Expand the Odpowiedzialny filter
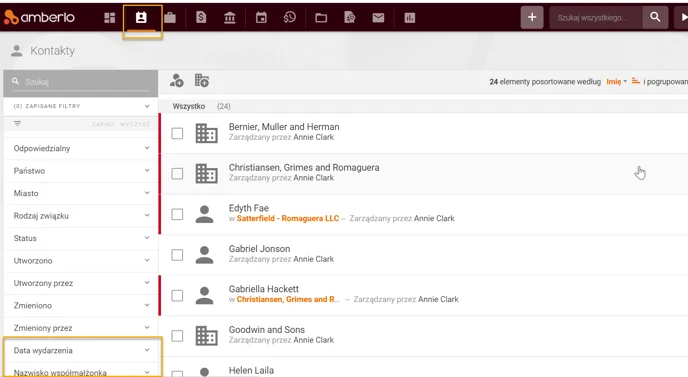Image resolution: width=688 pixels, height=377 pixels. 81,148
